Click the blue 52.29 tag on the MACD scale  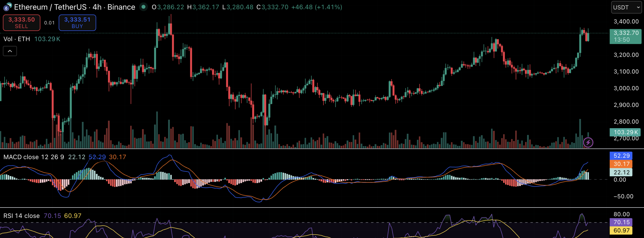(x=621, y=156)
